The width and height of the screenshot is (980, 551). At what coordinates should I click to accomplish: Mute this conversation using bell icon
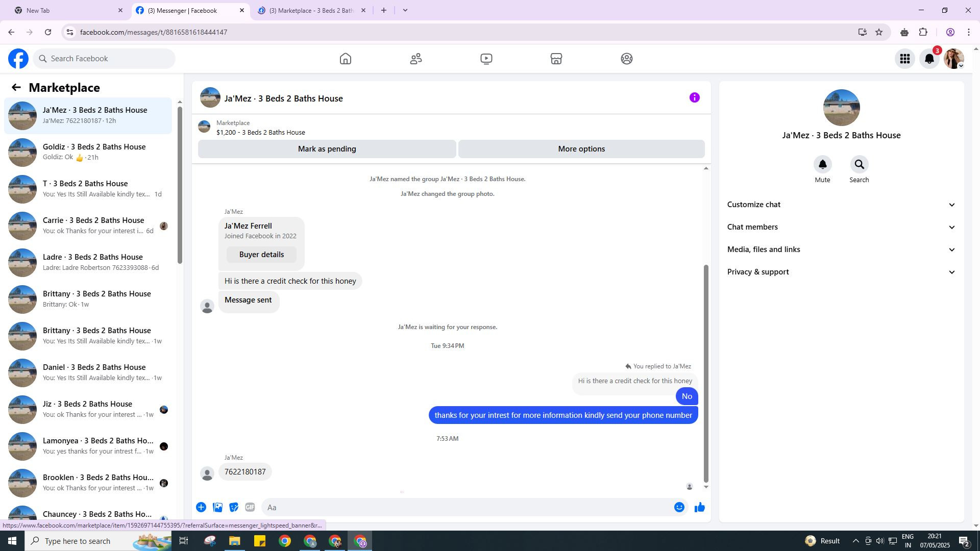pyautogui.click(x=822, y=165)
